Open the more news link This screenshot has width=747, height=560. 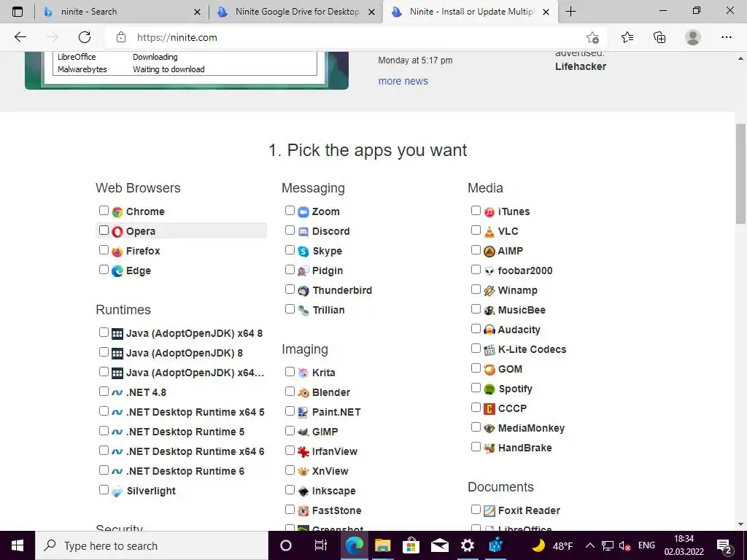point(403,81)
